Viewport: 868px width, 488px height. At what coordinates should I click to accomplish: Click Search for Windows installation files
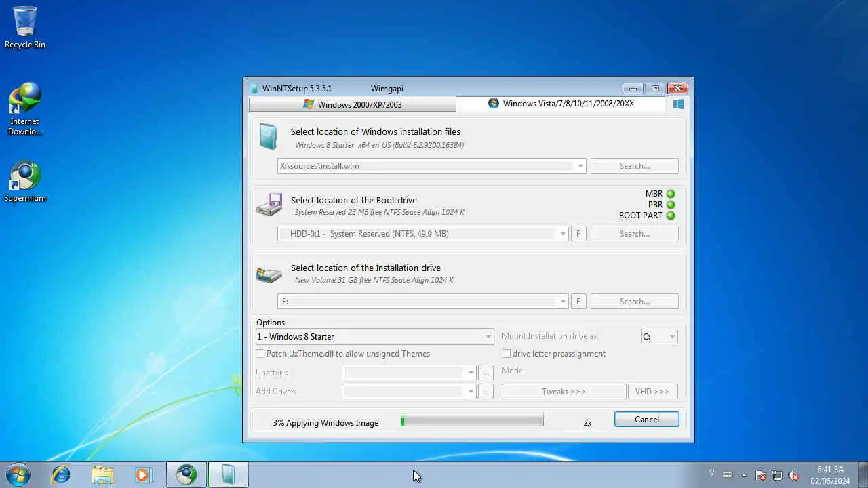(x=635, y=166)
